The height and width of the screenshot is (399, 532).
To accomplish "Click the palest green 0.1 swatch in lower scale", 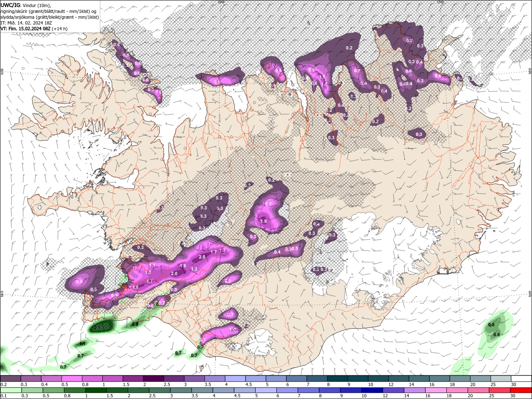I will (x=10, y=390).
